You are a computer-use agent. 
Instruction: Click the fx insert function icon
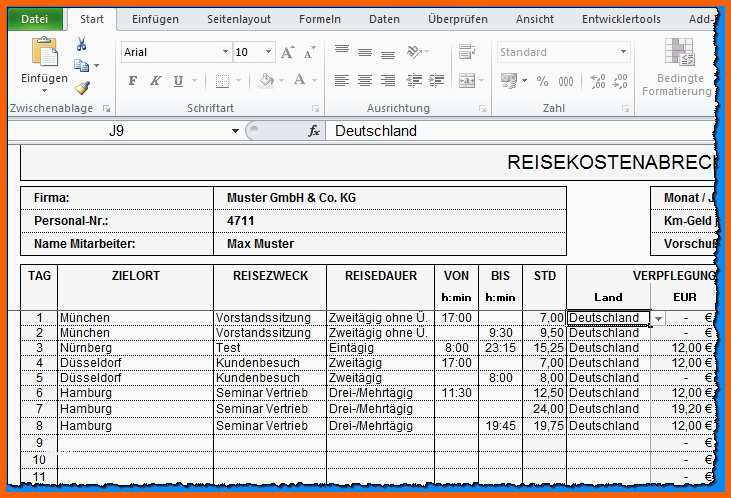[313, 131]
